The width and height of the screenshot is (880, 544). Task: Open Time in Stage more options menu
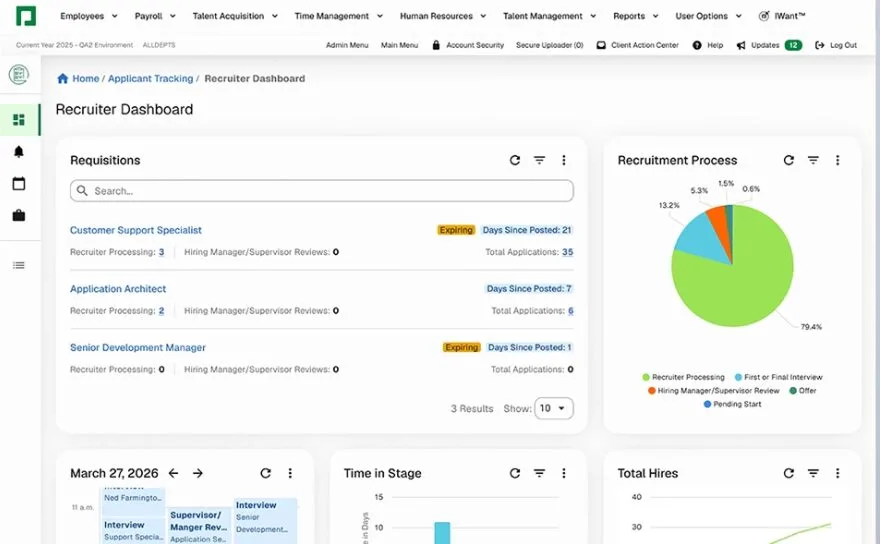pos(563,473)
